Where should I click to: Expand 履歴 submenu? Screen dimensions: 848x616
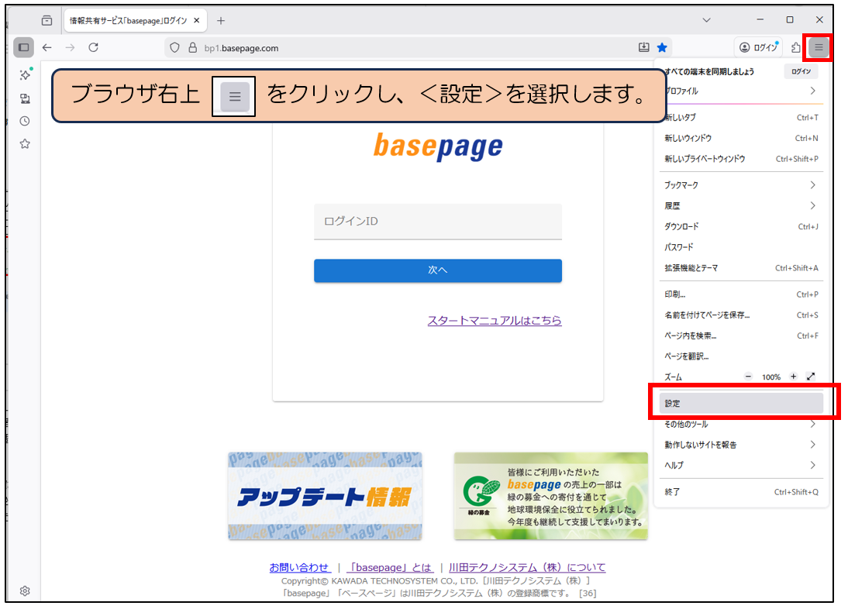point(739,206)
